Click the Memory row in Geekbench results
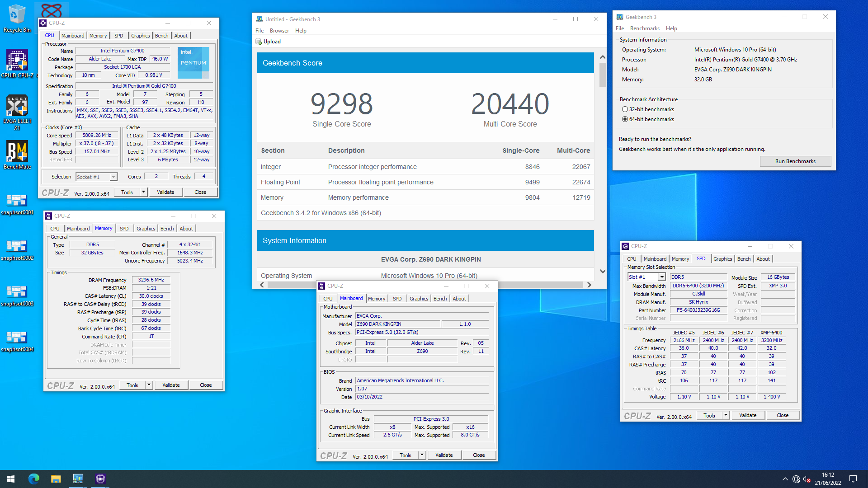The width and height of the screenshot is (868, 488). [425, 197]
